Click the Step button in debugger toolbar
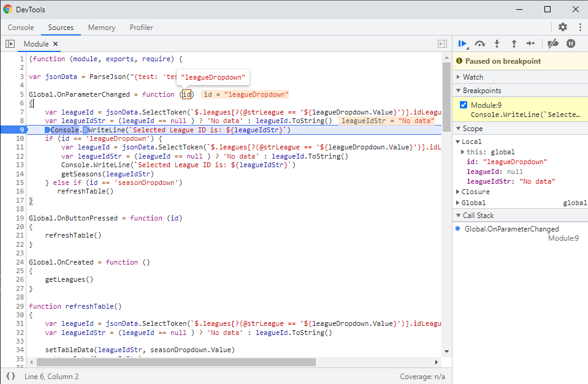588x384 pixels. tap(531, 43)
